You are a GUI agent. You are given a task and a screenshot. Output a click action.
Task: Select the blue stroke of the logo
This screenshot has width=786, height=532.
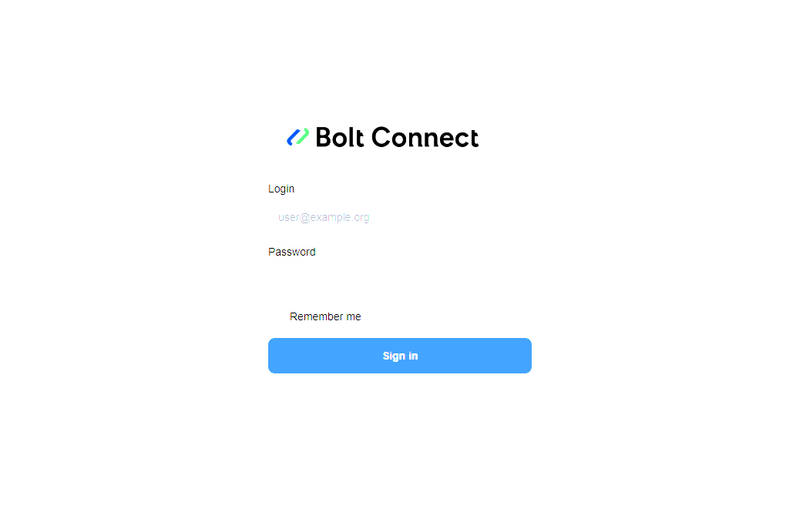tap(294, 137)
